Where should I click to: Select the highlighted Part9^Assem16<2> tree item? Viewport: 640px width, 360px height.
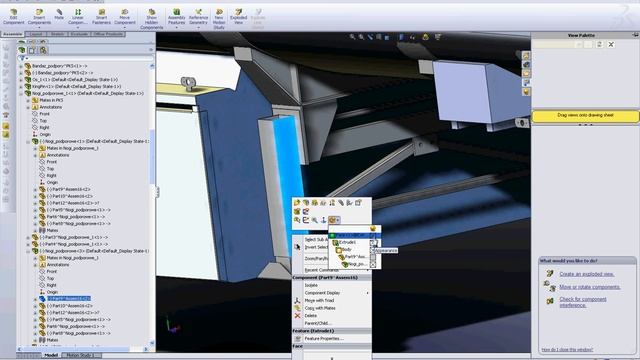(69, 299)
